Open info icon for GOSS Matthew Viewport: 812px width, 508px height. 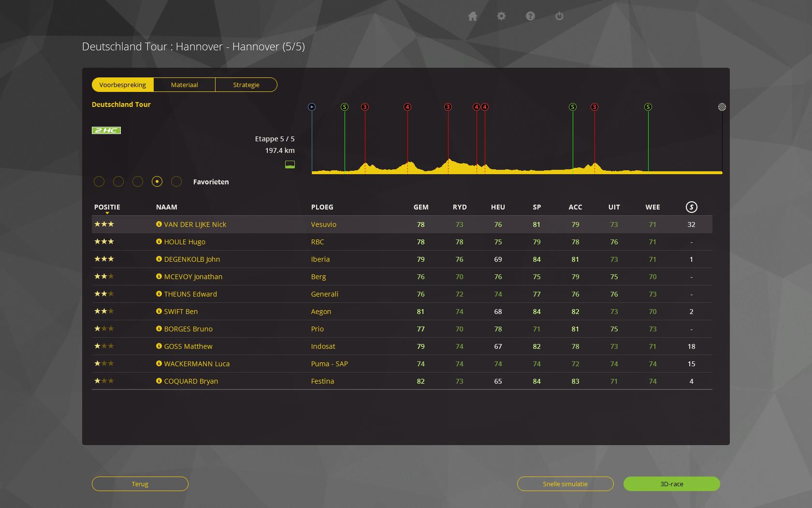point(159,346)
